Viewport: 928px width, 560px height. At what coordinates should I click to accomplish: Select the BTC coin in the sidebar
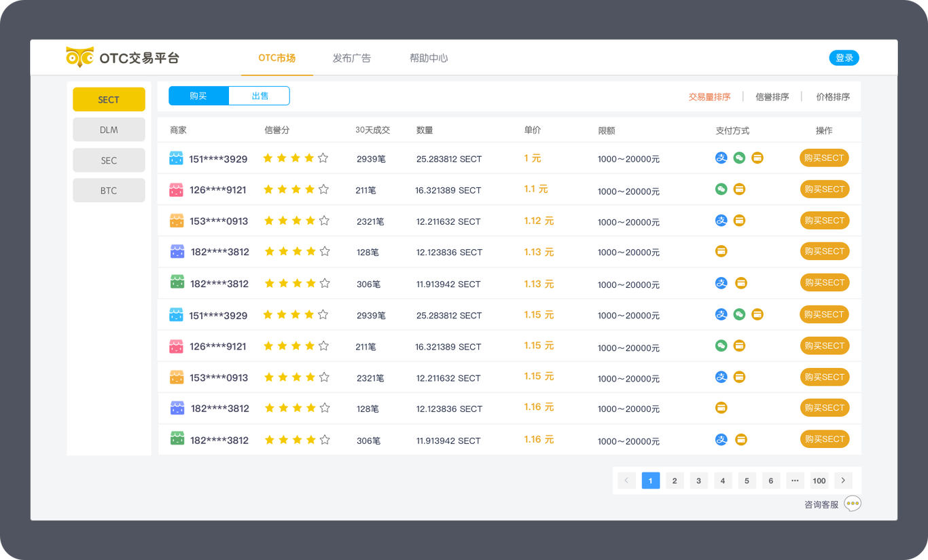(109, 190)
